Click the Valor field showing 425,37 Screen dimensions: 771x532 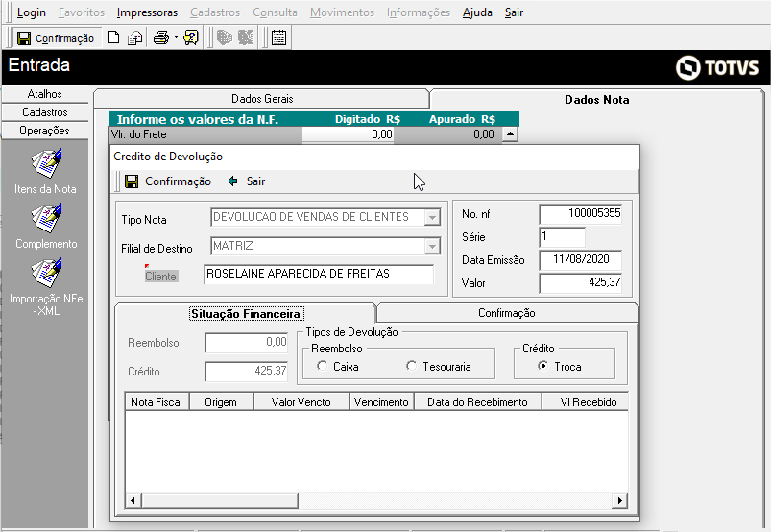[581, 283]
